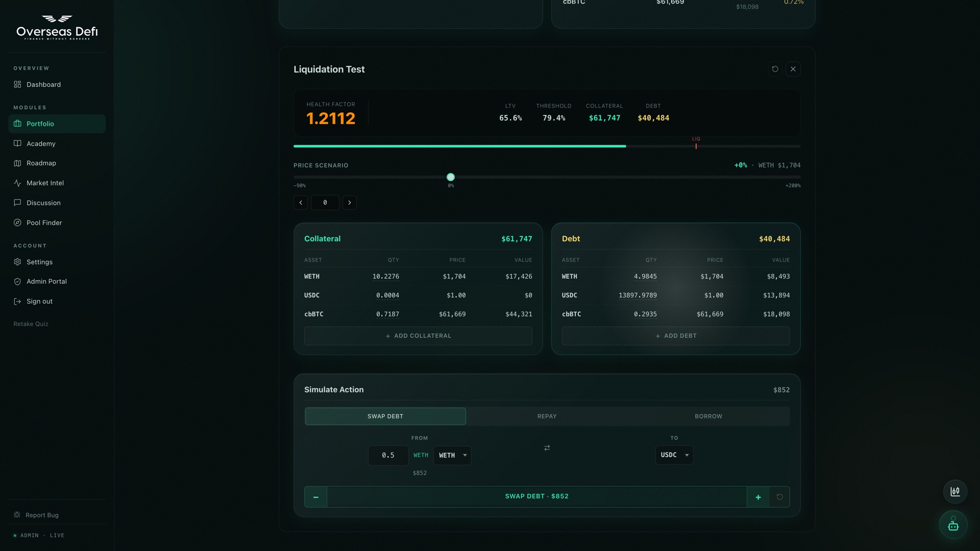Click the debt cbBTC quantity 0.2935
Screen dimensions: 980x551
click(x=645, y=314)
